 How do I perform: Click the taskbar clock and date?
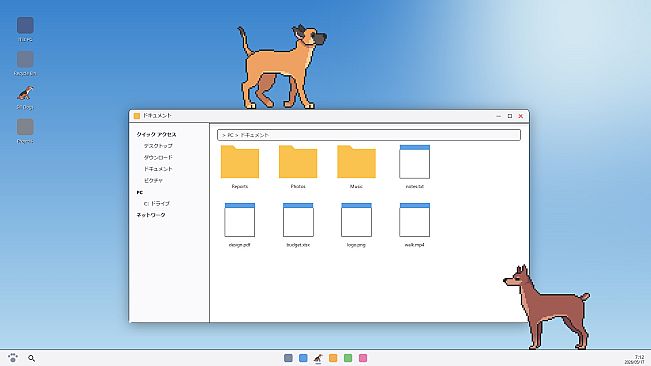coord(635,359)
